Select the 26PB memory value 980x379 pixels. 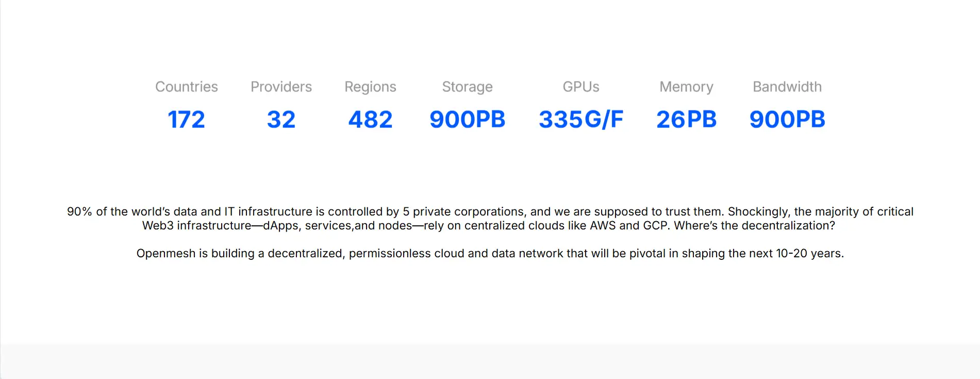point(686,120)
